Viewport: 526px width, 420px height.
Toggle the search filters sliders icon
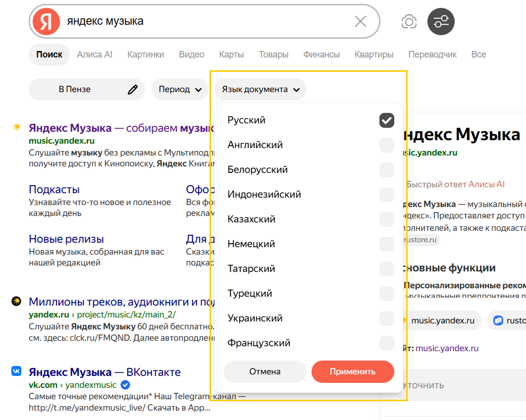(441, 22)
